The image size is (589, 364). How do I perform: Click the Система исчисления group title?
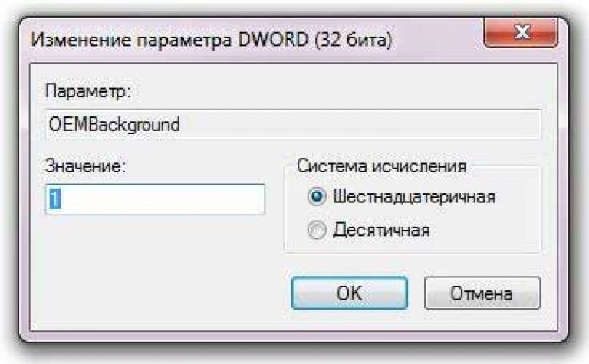pos(382,166)
